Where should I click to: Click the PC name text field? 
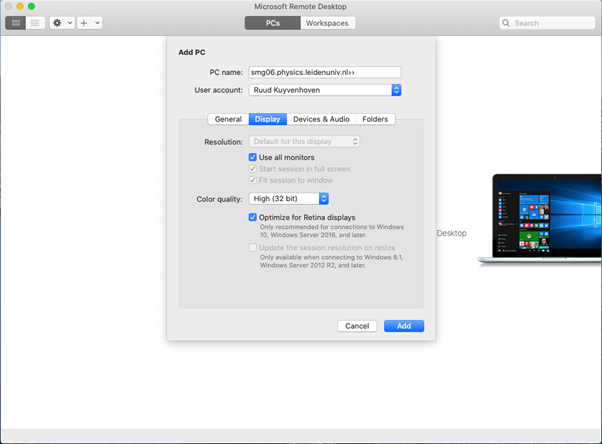(x=324, y=72)
